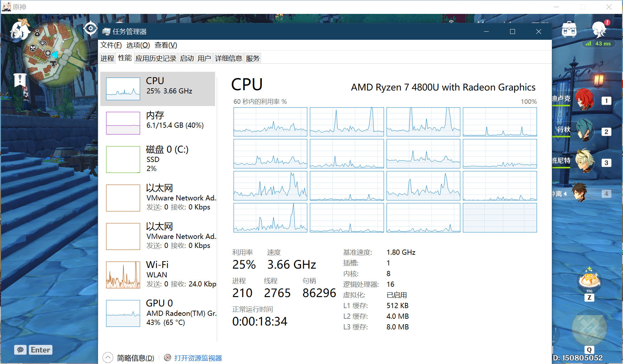Click the 打开资源监视器 link
This screenshot has width=623, height=364.
point(198,358)
